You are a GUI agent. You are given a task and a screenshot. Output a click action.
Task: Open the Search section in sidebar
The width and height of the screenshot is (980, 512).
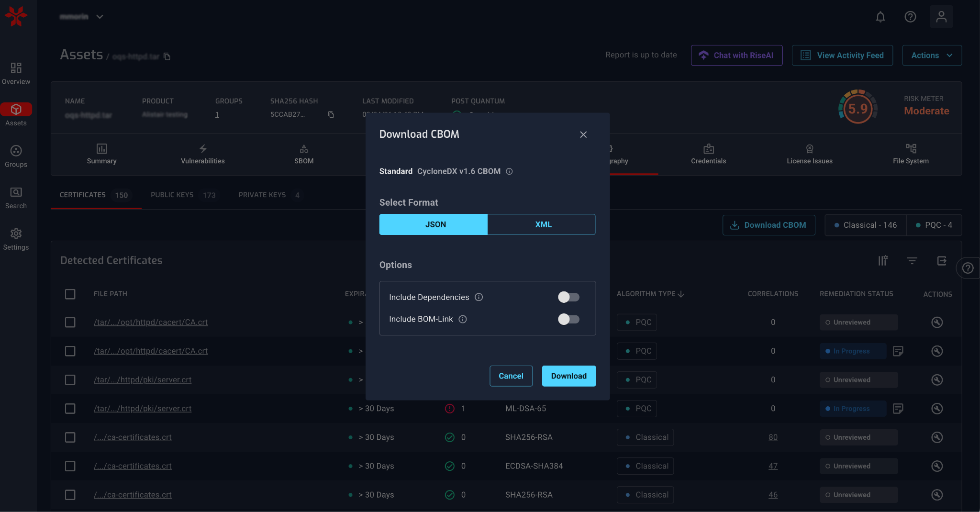(x=16, y=198)
